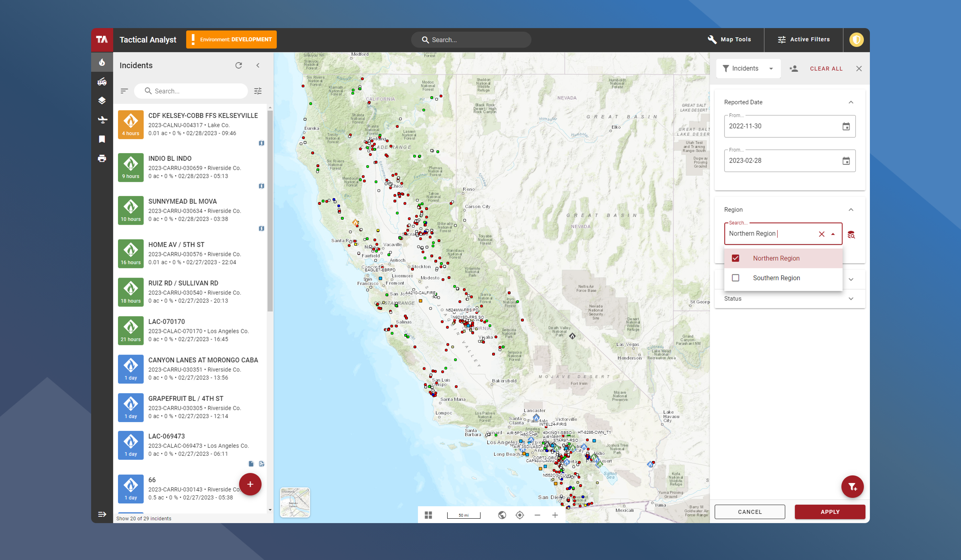The width and height of the screenshot is (961, 560).
Task: Open the Map Tools menu
Action: [x=729, y=39]
